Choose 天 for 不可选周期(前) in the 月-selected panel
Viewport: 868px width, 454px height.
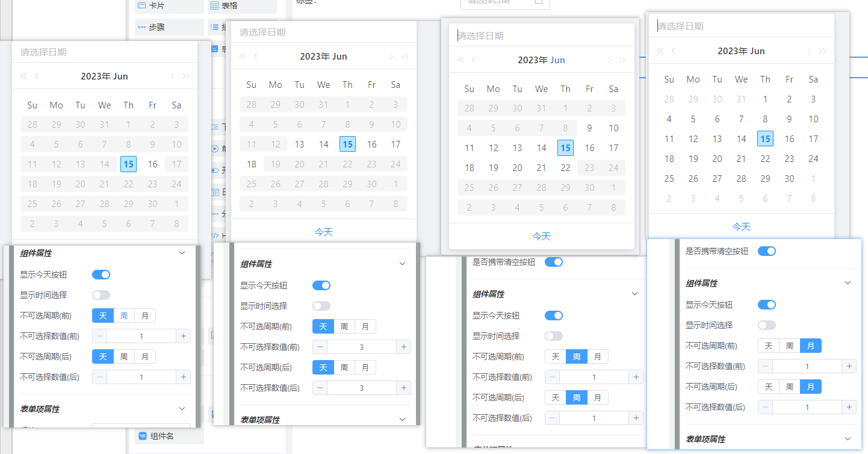click(769, 346)
